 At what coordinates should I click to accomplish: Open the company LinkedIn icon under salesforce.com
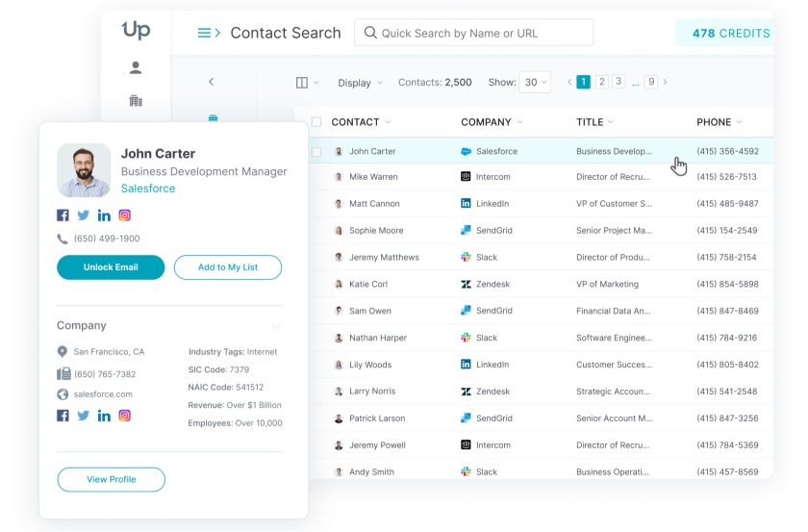click(104, 416)
